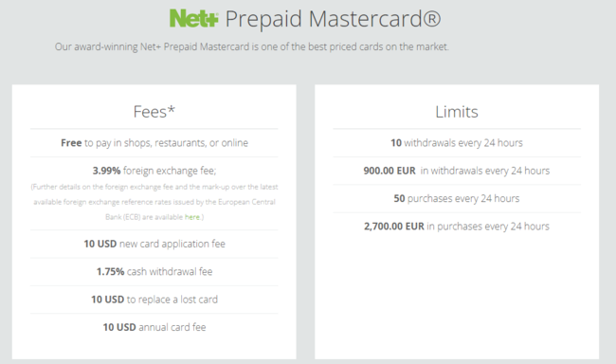Click the 10 USD replace lost card row
This screenshot has height=364, width=616.
point(154,300)
